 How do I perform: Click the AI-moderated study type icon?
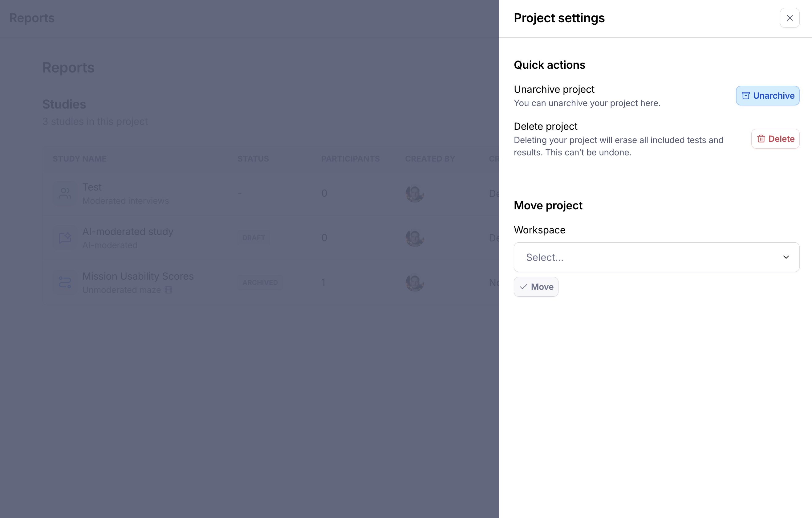coord(65,238)
